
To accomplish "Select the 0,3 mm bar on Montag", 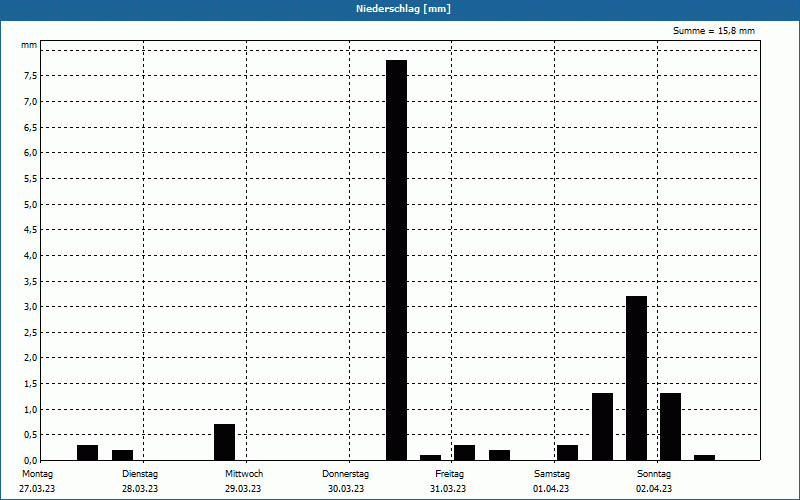I will tap(87, 453).
